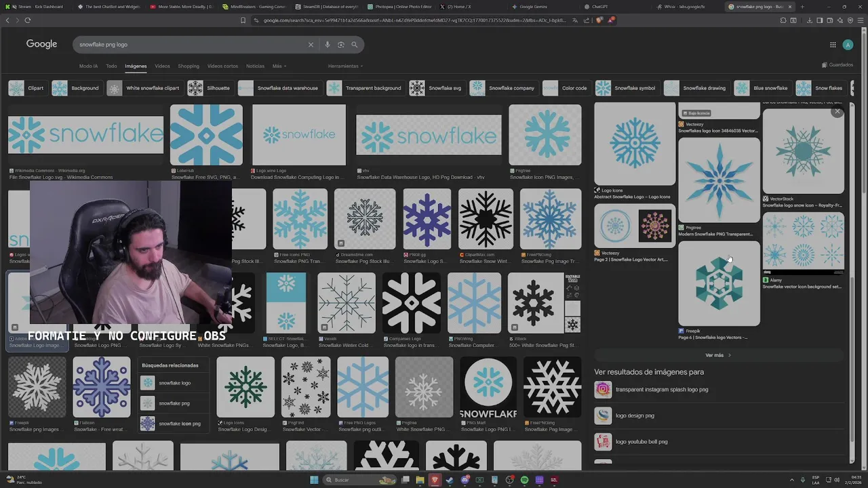Open File Explorer from the taskbar
Image resolution: width=868 pixels, height=488 pixels.
[x=420, y=480]
